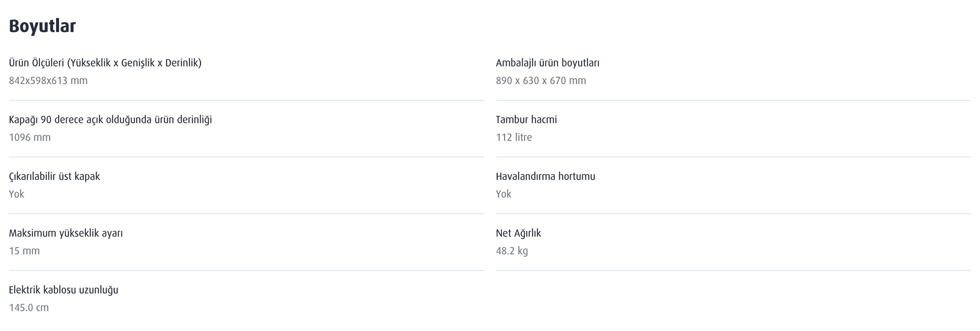Click the 890 x 630 x 670 mm value
Viewport: 980px width, 331px height.
coord(541,81)
